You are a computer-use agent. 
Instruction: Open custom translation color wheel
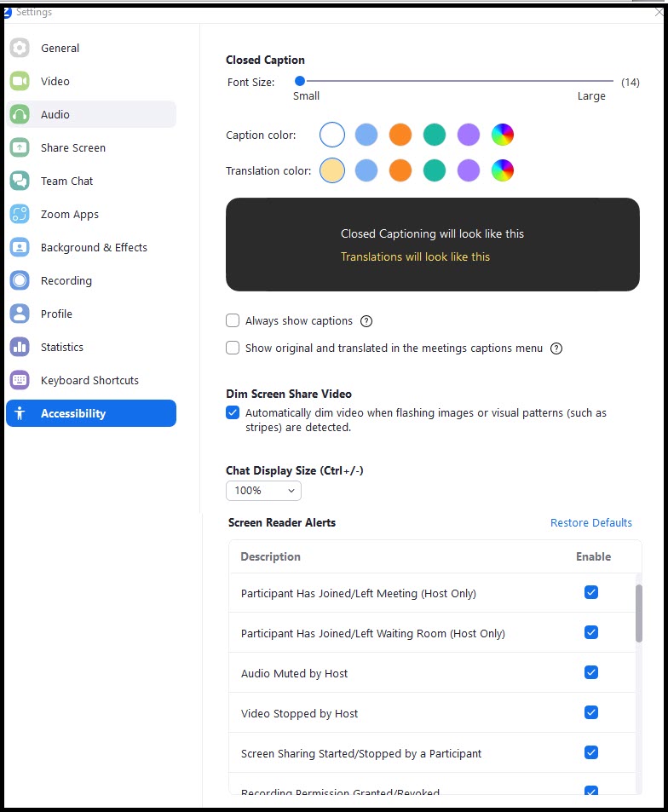(x=503, y=170)
